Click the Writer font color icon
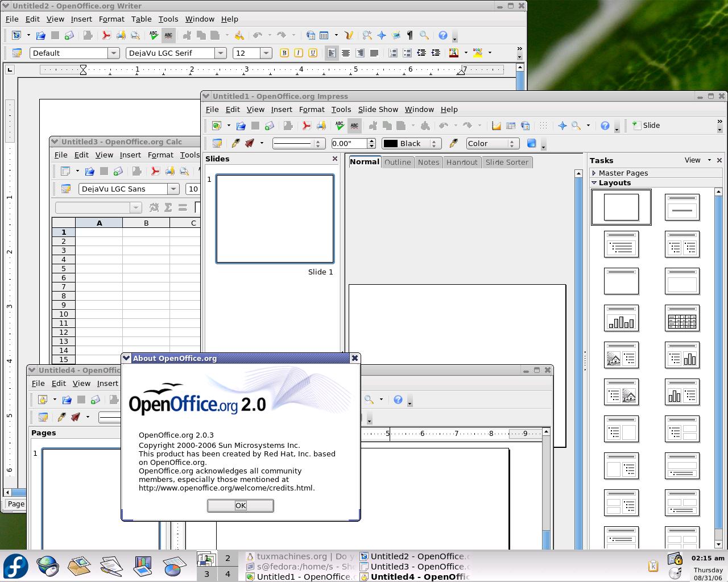The height and width of the screenshot is (582, 728). pyautogui.click(x=454, y=53)
